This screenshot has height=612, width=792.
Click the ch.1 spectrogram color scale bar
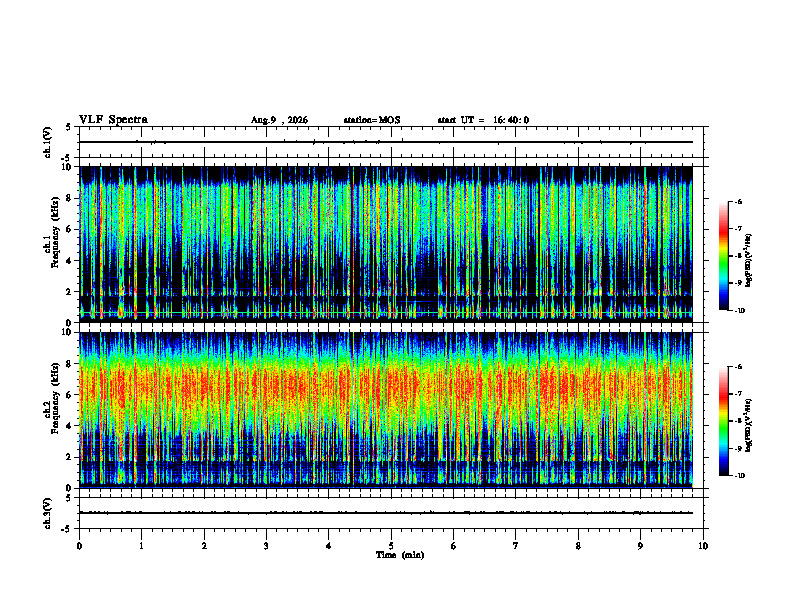pyautogui.click(x=723, y=256)
